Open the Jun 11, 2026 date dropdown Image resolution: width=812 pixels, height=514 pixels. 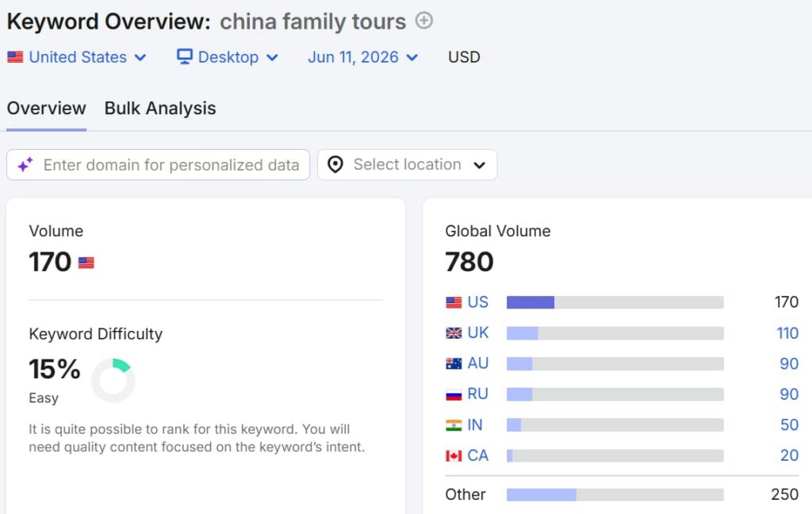363,57
